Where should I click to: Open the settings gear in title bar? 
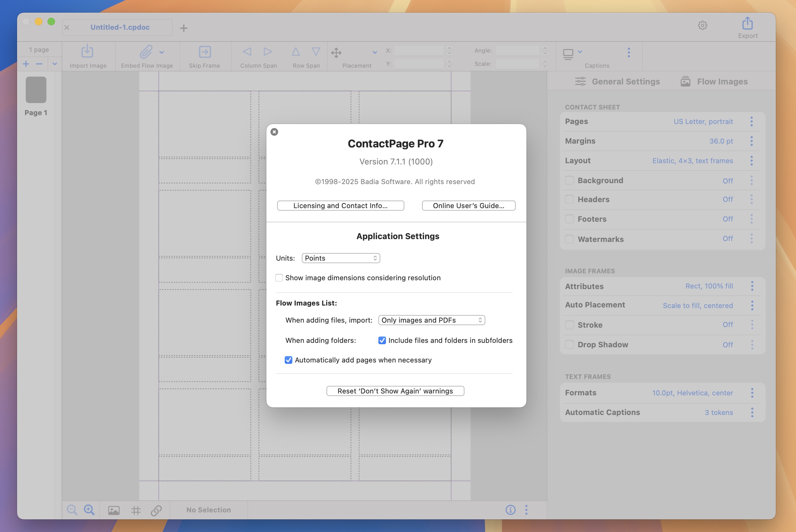point(703,25)
